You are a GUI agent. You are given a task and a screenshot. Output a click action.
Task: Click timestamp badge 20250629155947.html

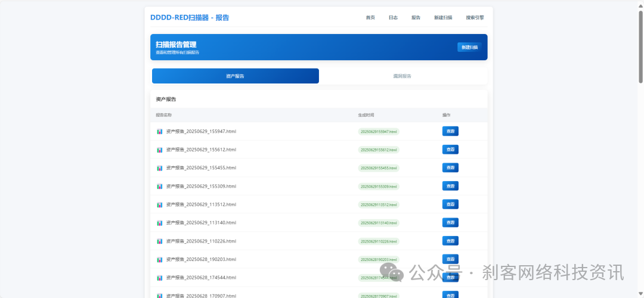[x=379, y=132]
